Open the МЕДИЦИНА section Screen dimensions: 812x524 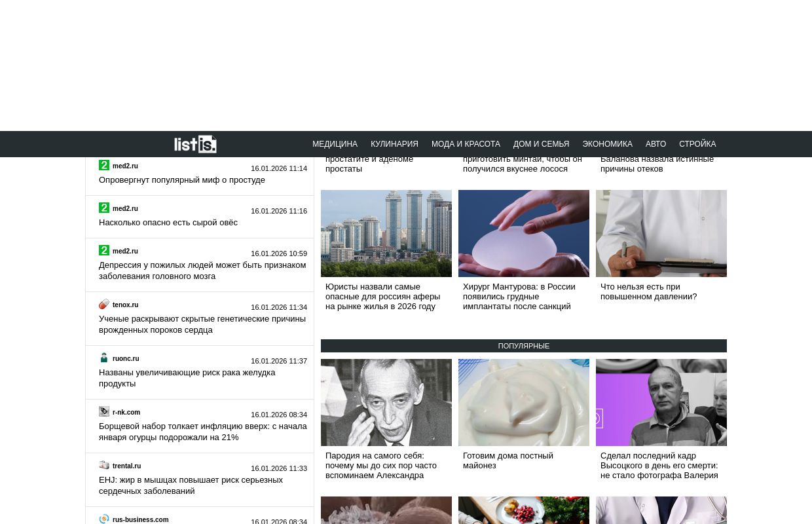335,144
